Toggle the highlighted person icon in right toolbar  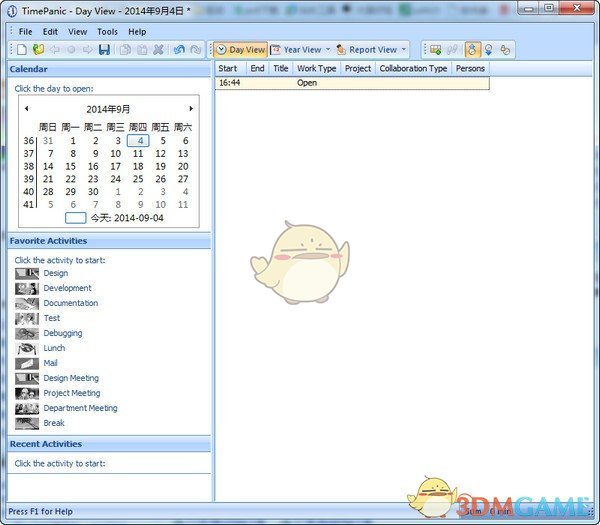pyautogui.click(x=472, y=49)
